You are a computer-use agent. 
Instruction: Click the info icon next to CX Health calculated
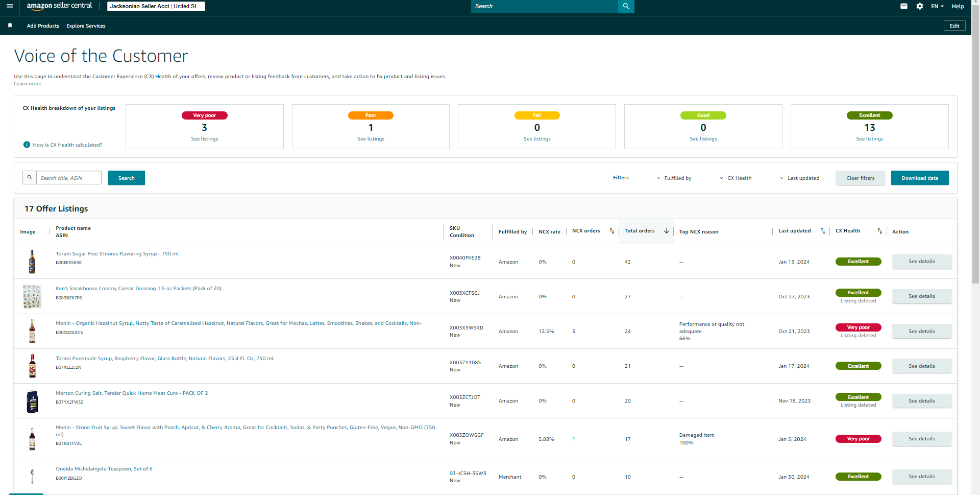point(27,145)
